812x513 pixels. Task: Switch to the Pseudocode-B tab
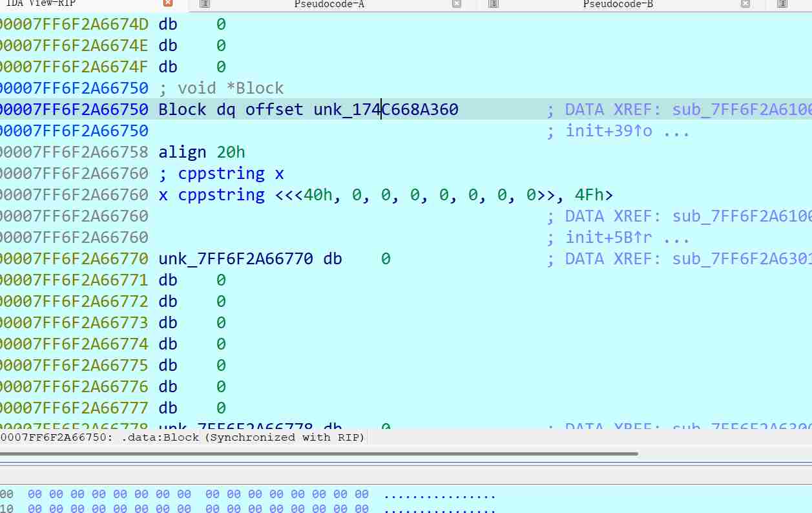click(x=618, y=4)
